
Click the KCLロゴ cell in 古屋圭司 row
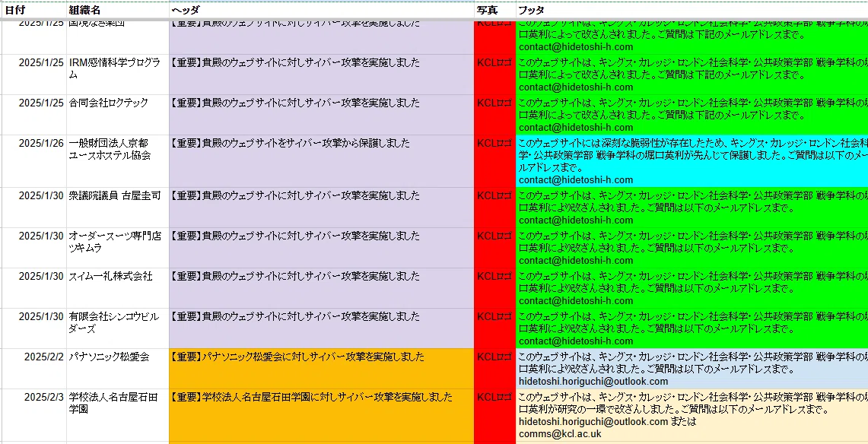(x=495, y=208)
